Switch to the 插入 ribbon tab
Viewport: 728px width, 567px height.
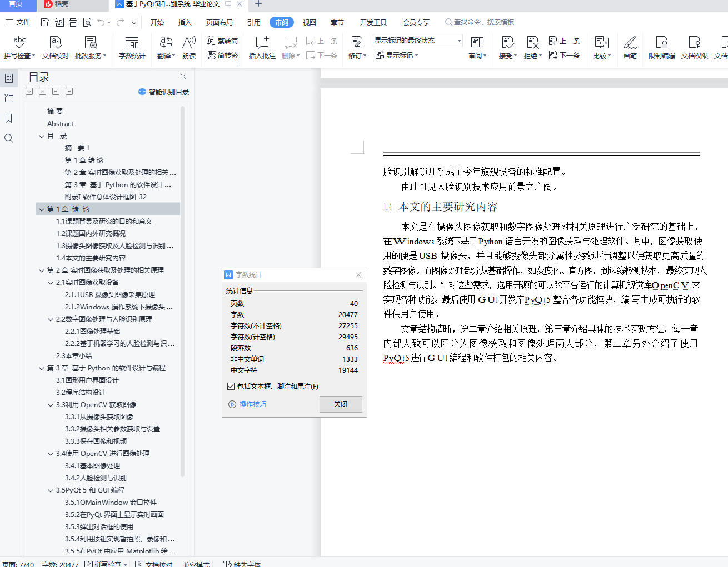point(185,22)
